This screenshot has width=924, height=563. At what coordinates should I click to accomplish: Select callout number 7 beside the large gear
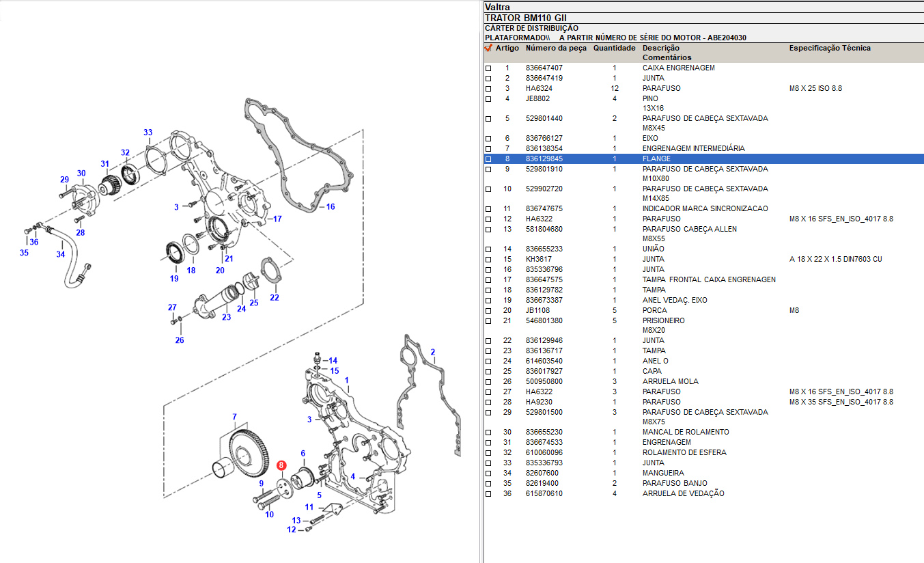234,417
